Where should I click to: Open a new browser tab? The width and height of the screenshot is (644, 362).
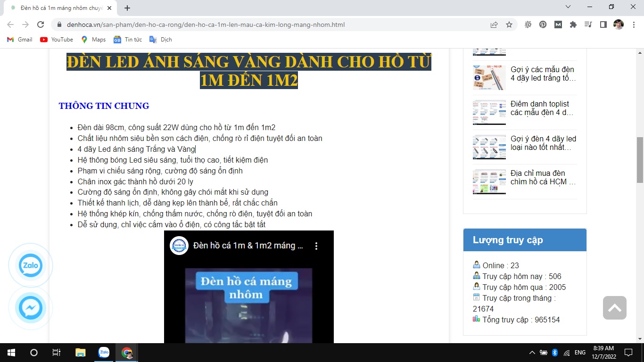click(x=127, y=8)
